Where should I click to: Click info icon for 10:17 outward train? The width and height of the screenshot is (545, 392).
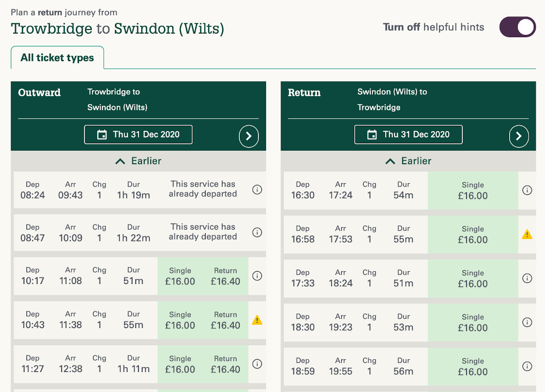[x=257, y=276]
